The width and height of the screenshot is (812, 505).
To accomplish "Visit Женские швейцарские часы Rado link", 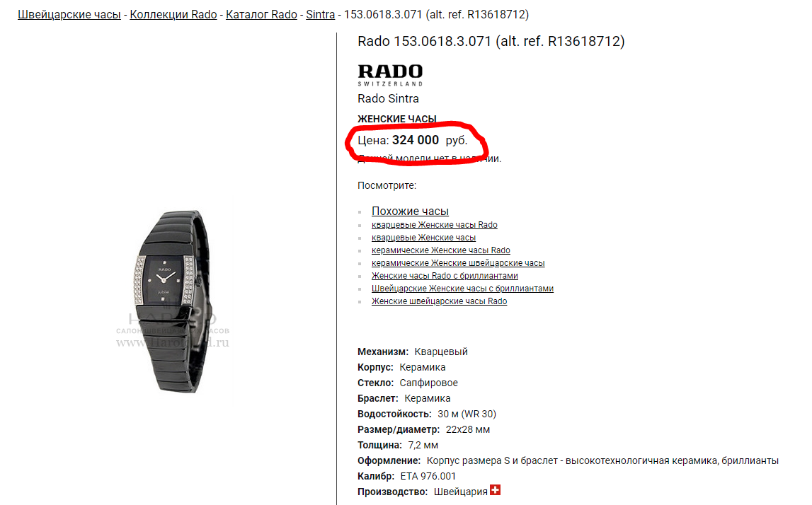I will [x=439, y=301].
